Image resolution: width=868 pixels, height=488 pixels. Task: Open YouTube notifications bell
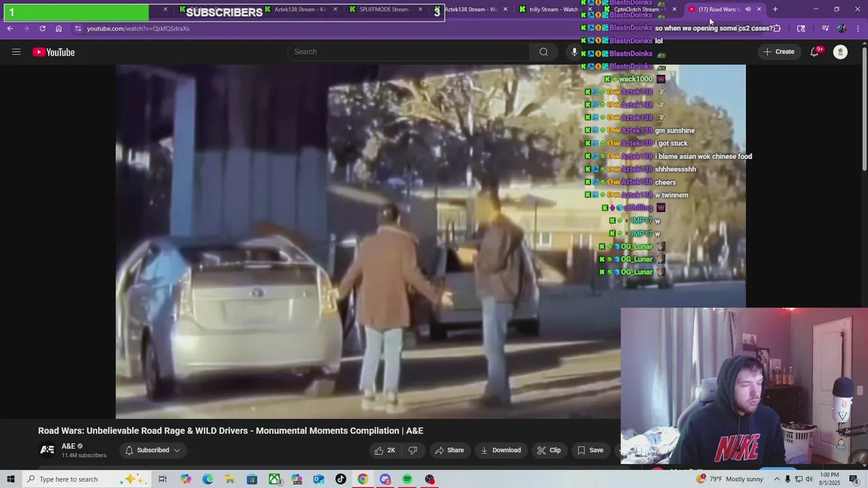tap(815, 52)
